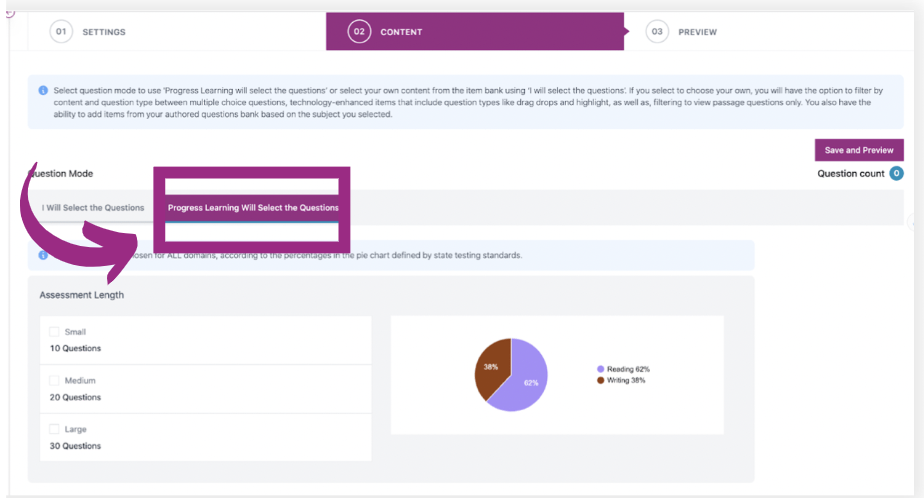Click the info icon beside the domains notice

pyautogui.click(x=43, y=256)
